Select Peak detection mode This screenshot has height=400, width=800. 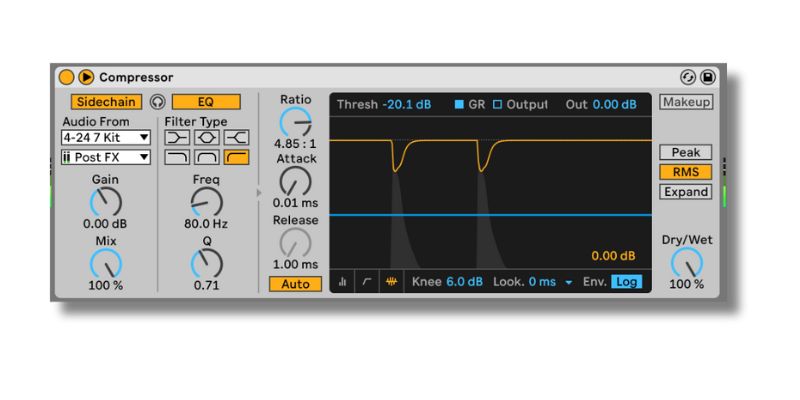pos(686,152)
